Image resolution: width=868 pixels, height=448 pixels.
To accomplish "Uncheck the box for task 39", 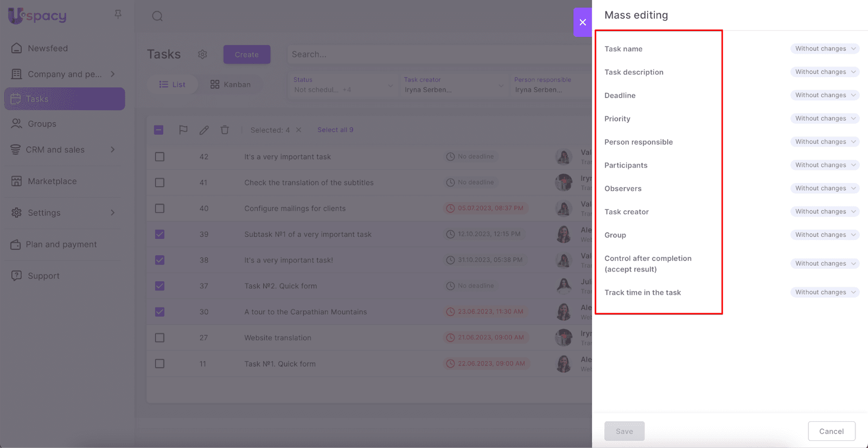I will pyautogui.click(x=159, y=235).
